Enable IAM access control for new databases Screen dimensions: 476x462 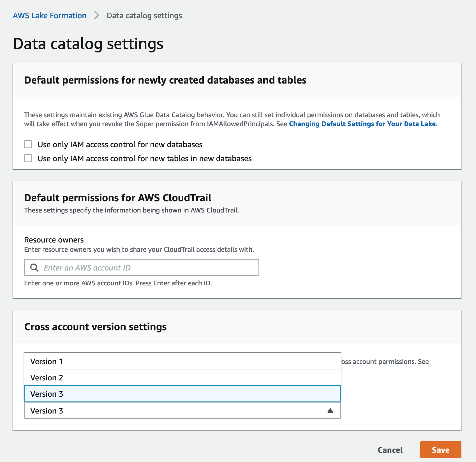pyautogui.click(x=28, y=144)
